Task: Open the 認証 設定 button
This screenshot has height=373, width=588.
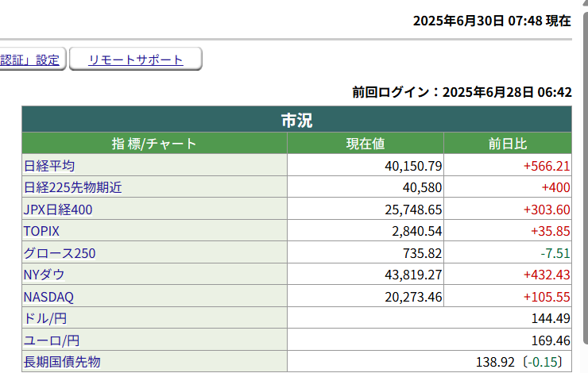Action: (30, 60)
